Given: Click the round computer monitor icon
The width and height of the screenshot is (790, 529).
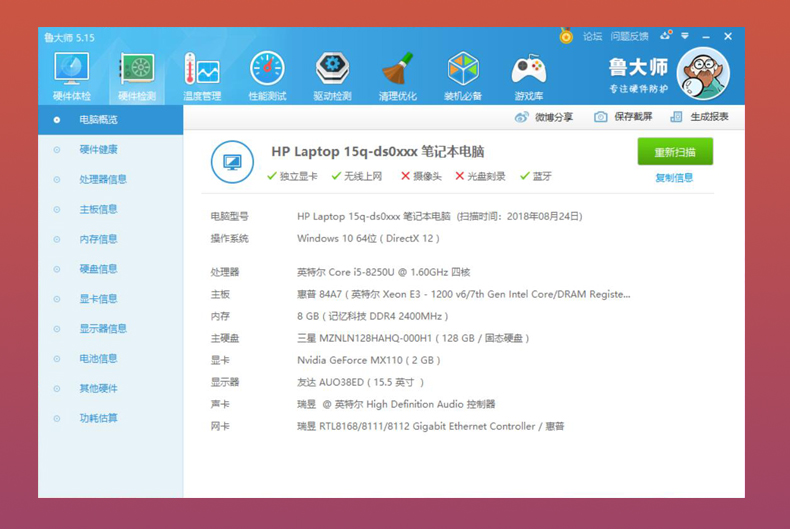Looking at the screenshot, I should coord(232,162).
